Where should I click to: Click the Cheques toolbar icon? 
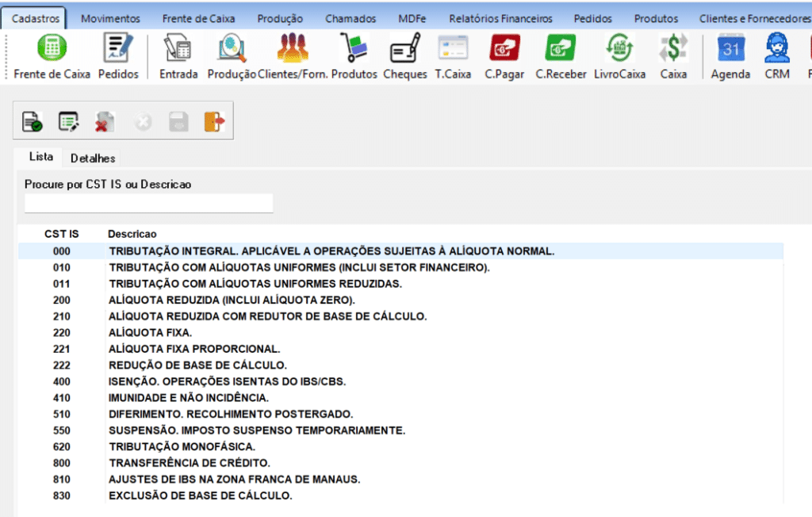404,49
